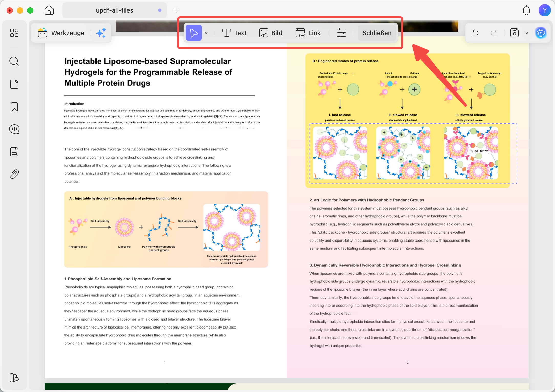Open the comments panel

click(14, 129)
